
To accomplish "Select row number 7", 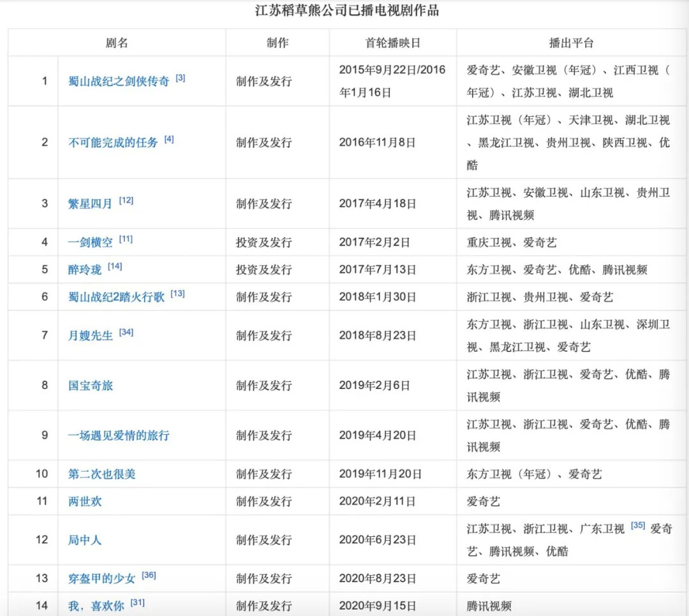I will tap(45, 335).
